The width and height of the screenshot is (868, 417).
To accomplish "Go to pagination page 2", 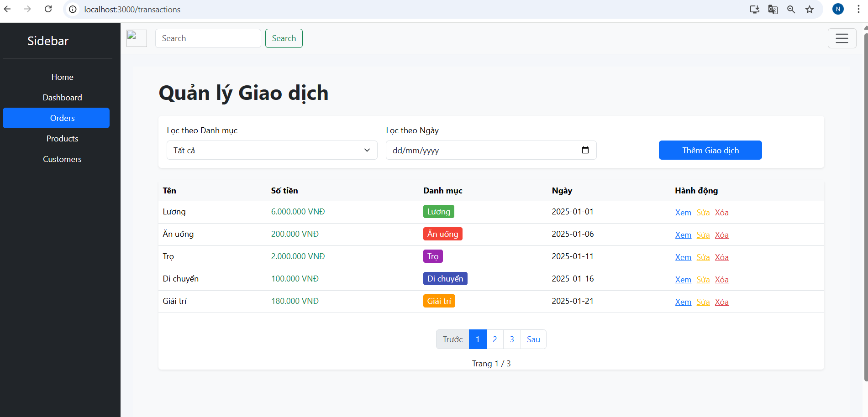I will tap(494, 339).
